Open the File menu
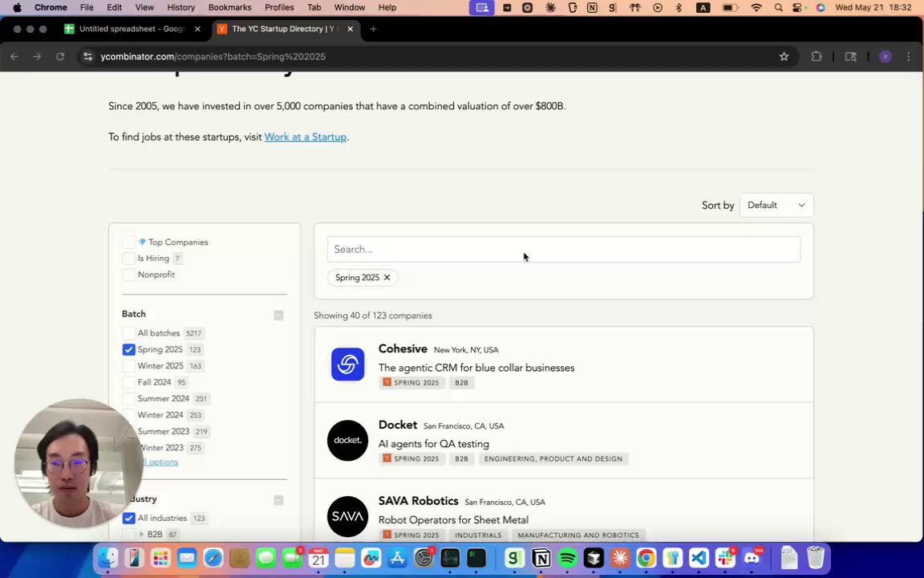Image resolution: width=924 pixels, height=578 pixels. (x=87, y=8)
